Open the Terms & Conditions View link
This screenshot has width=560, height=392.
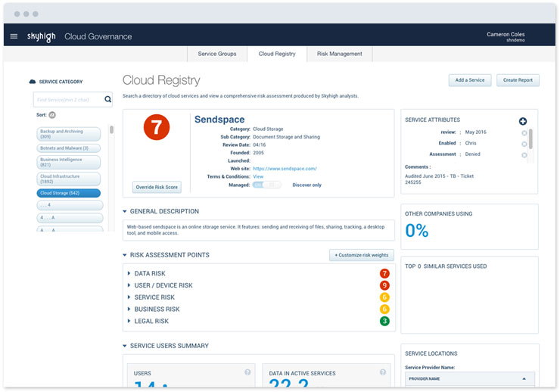point(258,176)
